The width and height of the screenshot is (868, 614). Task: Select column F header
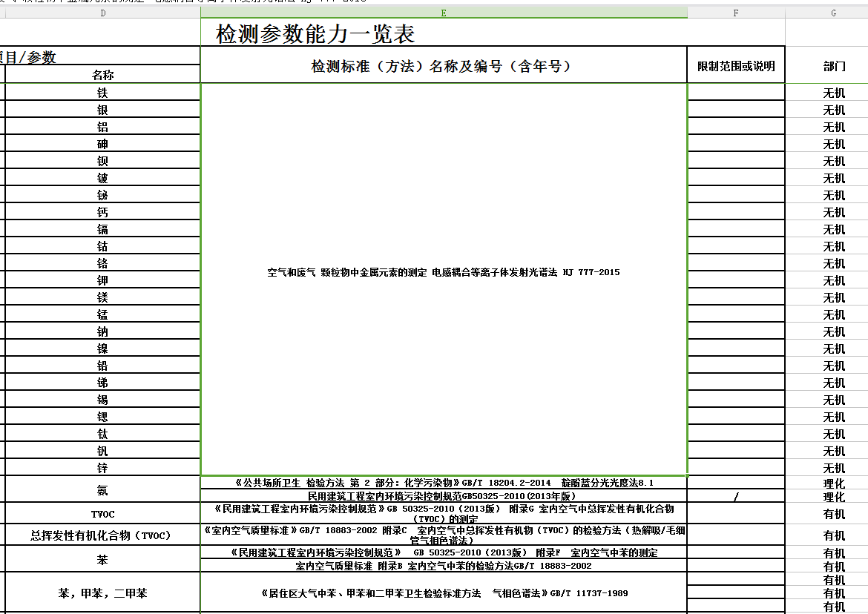click(x=736, y=13)
